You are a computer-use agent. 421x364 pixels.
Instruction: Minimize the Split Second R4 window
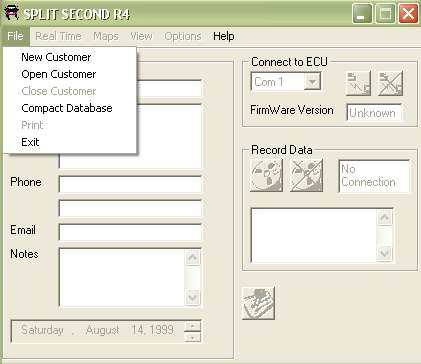click(362, 14)
